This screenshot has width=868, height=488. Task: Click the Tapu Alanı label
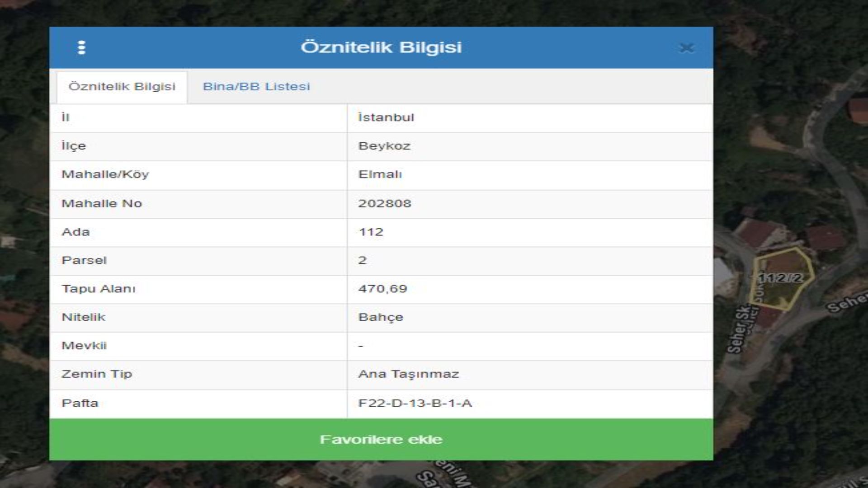click(99, 289)
